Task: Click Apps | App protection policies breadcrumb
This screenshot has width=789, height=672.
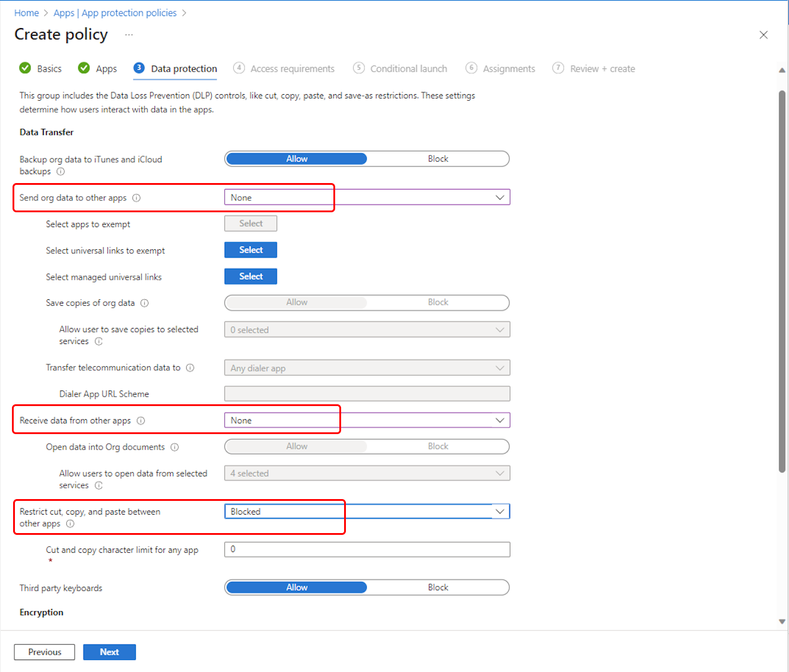Action: coord(115,13)
